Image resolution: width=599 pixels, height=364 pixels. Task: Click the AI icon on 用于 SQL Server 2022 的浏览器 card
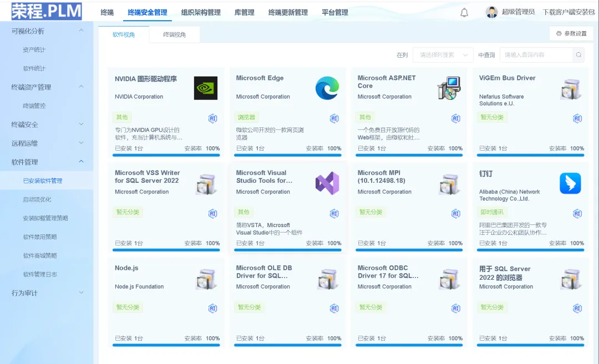pos(577,308)
